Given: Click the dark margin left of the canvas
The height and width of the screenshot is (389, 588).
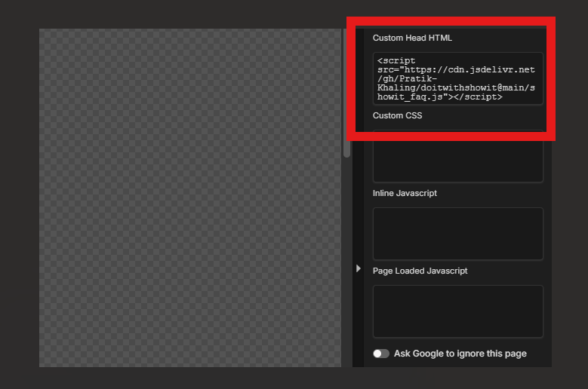Looking at the screenshot, I should point(19,198).
